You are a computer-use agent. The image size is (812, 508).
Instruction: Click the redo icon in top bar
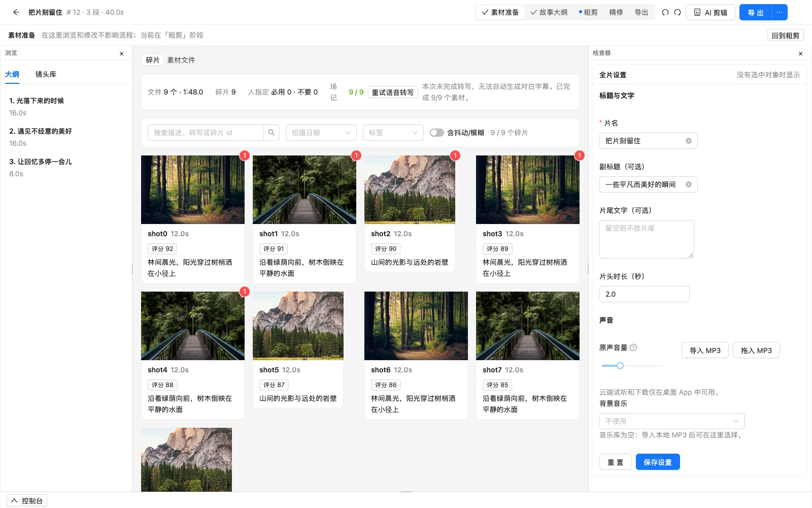[x=678, y=12]
